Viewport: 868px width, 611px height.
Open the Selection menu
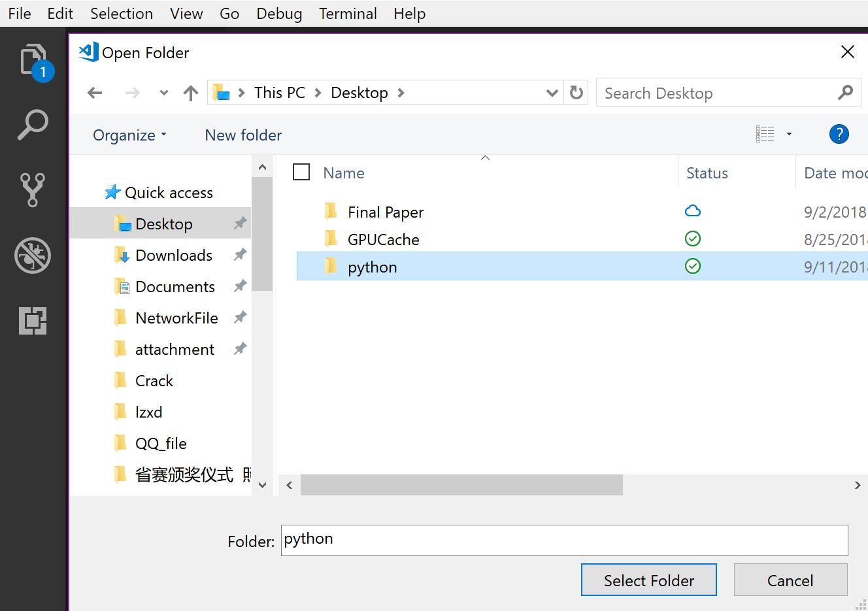click(122, 13)
